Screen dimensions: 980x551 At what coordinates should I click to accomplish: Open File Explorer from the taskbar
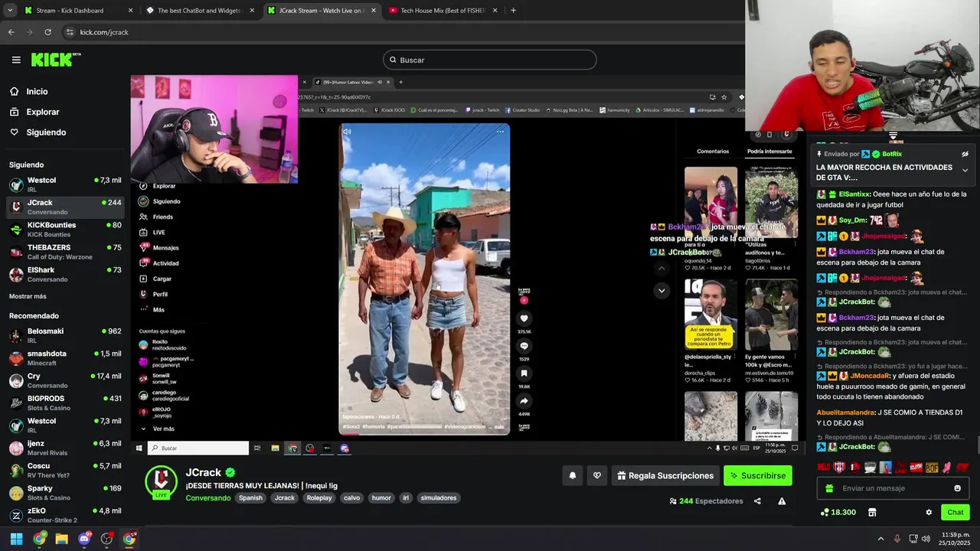[61, 539]
